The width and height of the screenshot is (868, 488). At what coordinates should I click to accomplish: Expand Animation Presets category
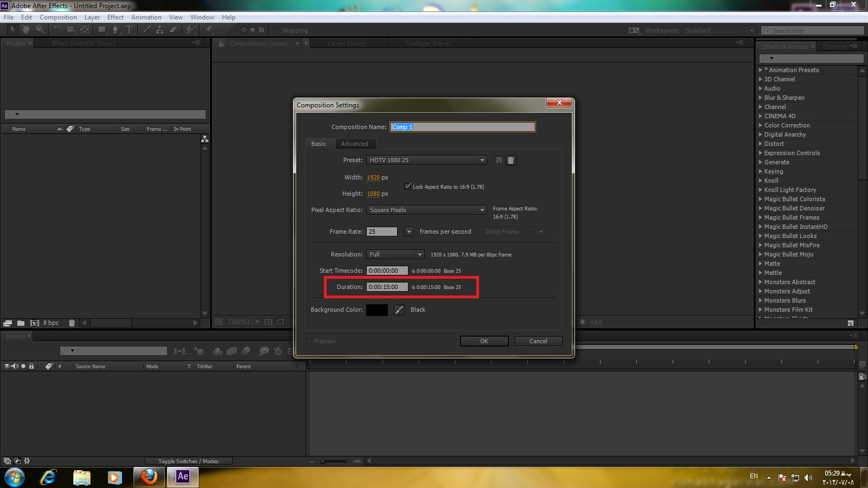pos(760,70)
